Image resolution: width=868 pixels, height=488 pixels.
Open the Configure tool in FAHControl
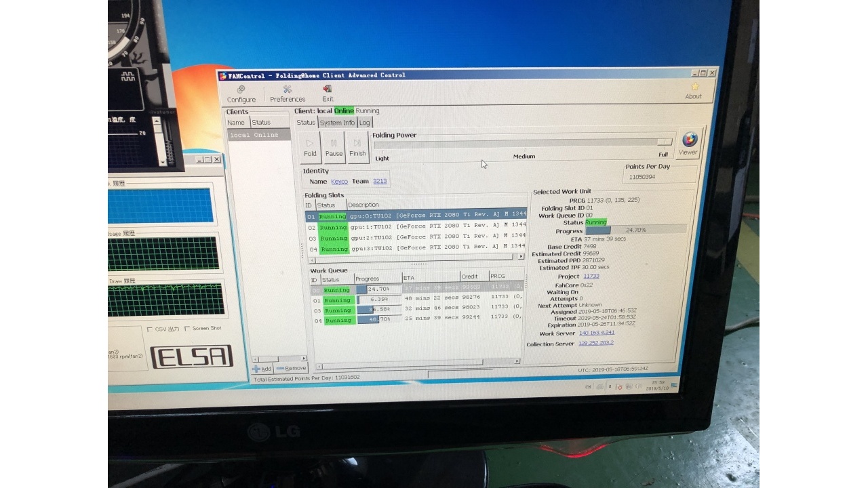click(x=241, y=94)
